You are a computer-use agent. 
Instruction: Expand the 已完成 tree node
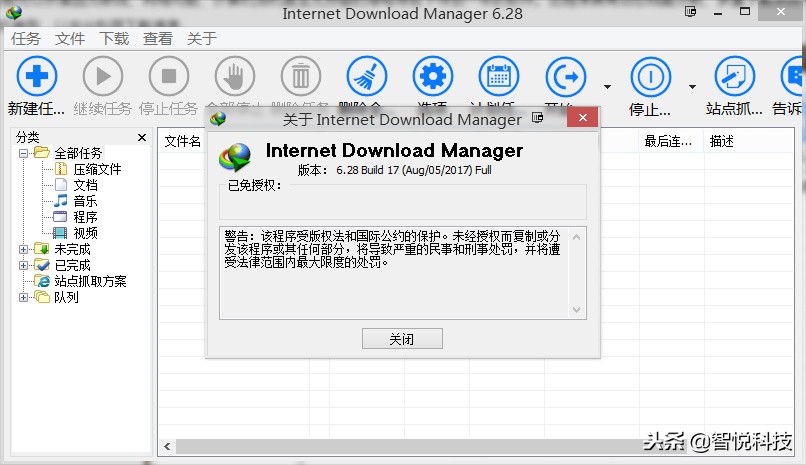tap(23, 265)
